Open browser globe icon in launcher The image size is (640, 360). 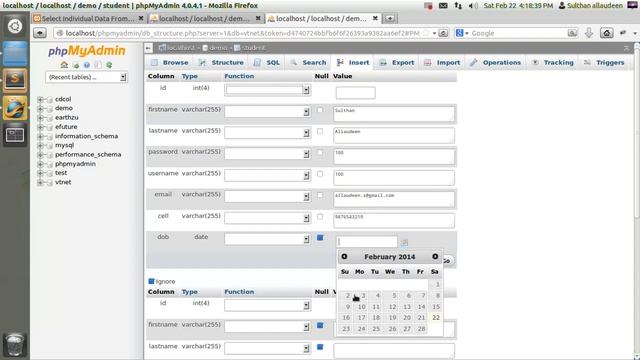(15, 108)
